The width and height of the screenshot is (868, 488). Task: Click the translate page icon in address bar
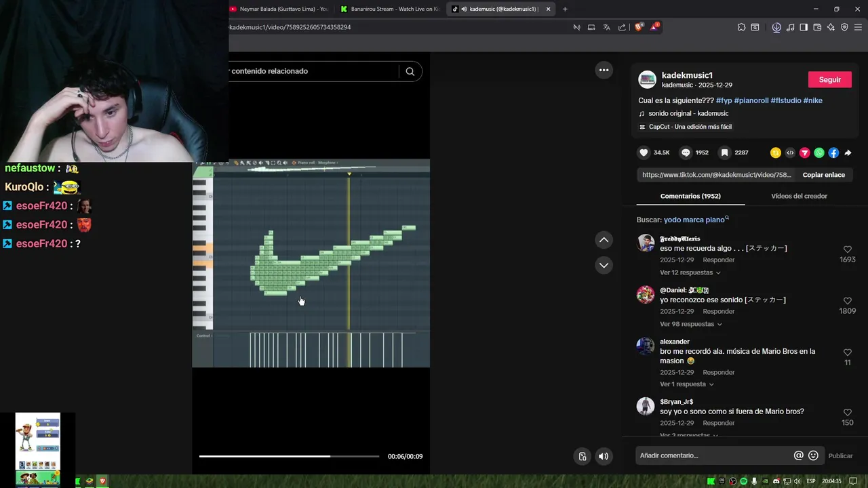[x=606, y=27]
